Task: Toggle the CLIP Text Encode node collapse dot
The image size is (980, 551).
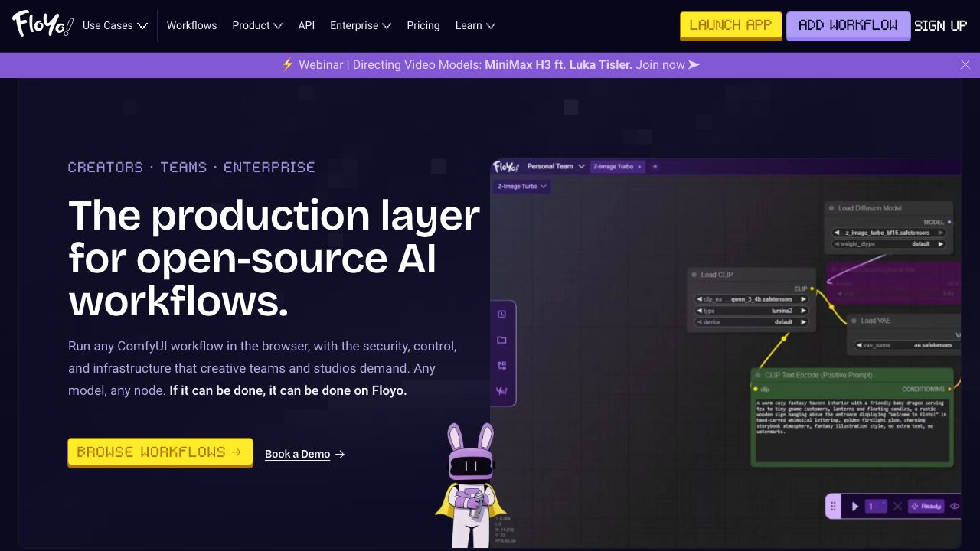Action: 758,375
